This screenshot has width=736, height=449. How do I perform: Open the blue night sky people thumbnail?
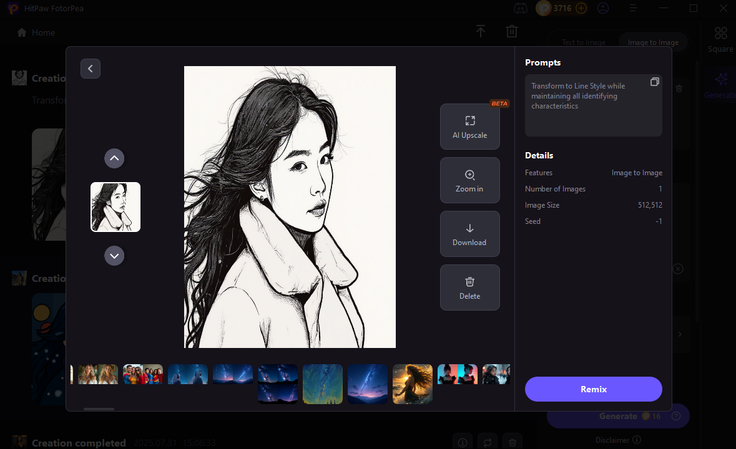[x=188, y=374]
